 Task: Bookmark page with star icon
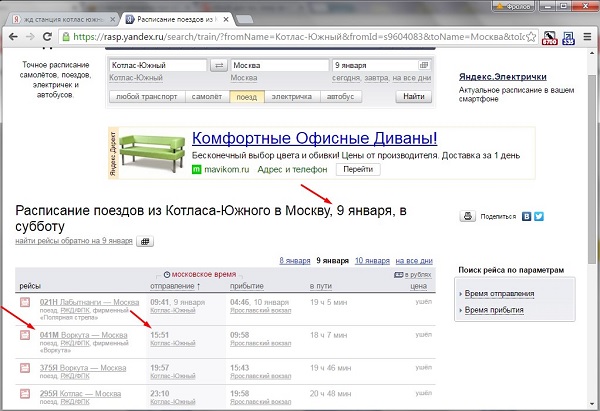point(531,37)
